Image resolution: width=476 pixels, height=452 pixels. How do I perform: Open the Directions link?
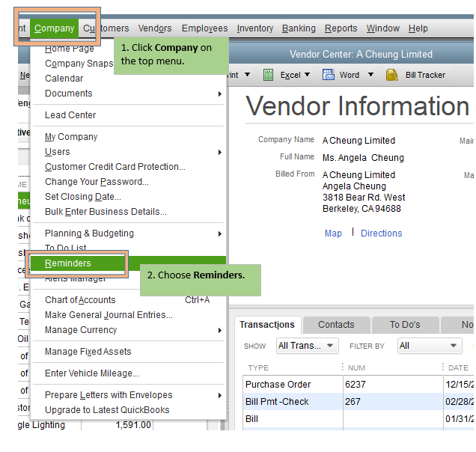[x=381, y=233]
